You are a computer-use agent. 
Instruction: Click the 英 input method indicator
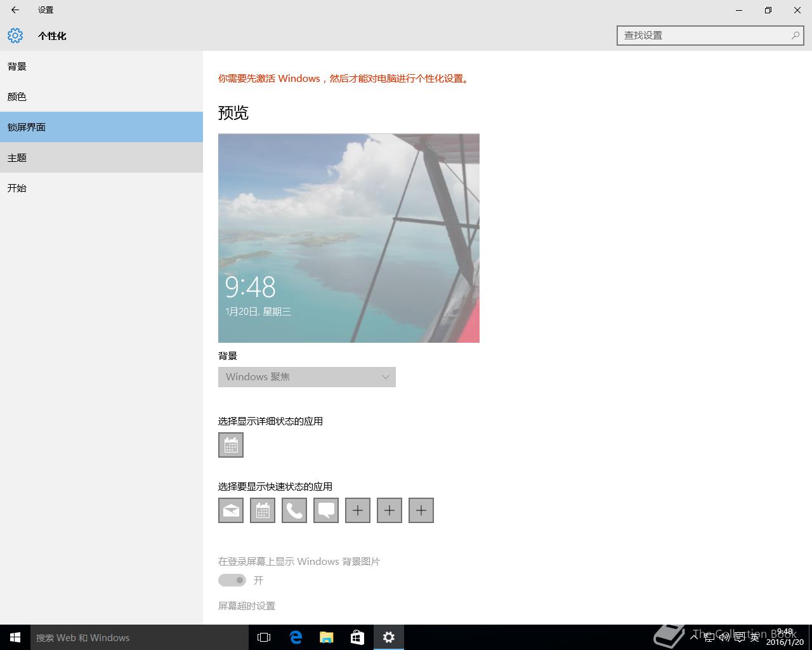pos(755,637)
